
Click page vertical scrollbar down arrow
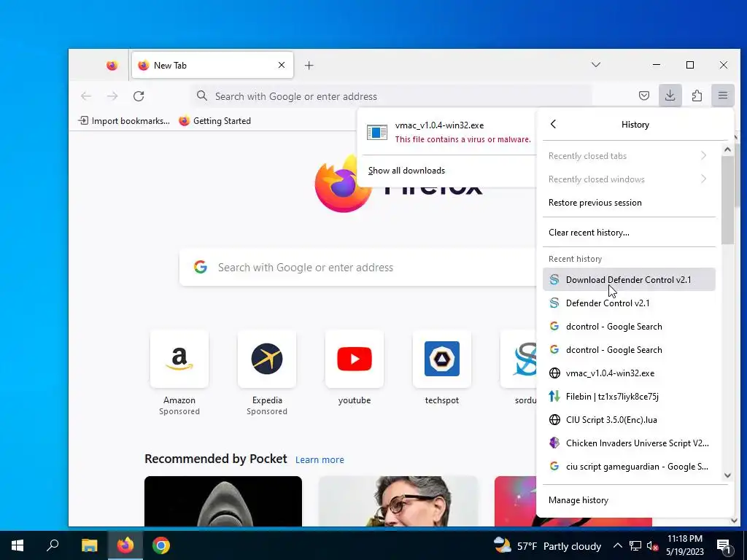point(734,521)
